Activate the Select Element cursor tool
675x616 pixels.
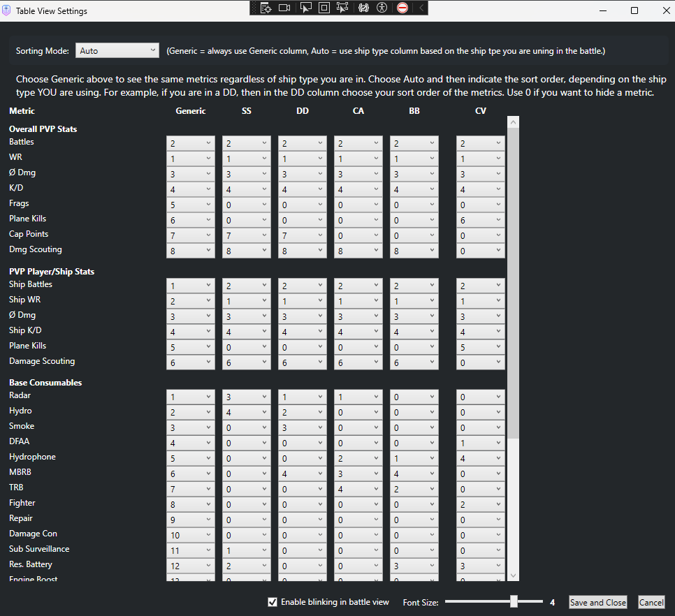(305, 8)
